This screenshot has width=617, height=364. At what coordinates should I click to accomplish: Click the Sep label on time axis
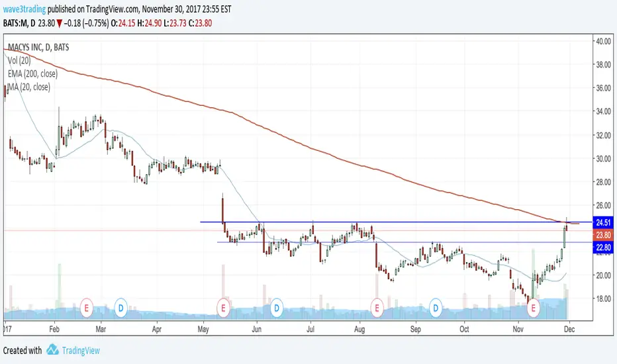click(x=416, y=329)
